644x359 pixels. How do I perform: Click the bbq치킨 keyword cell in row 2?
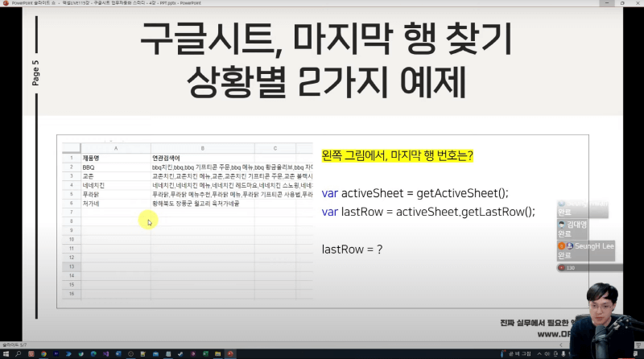click(x=232, y=167)
